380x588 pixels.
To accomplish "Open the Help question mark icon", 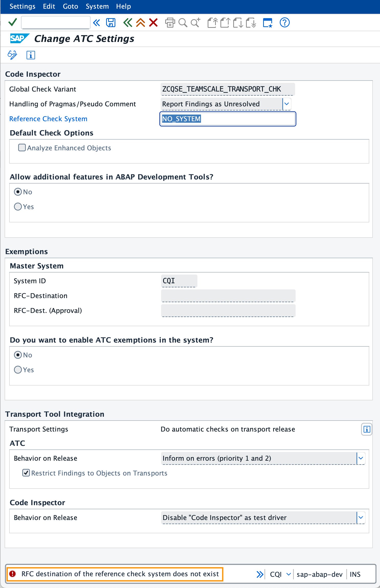I will 285,22.
